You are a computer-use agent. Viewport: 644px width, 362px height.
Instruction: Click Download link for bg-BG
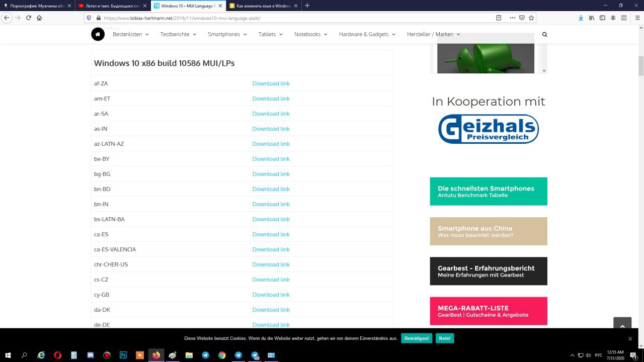coord(271,174)
